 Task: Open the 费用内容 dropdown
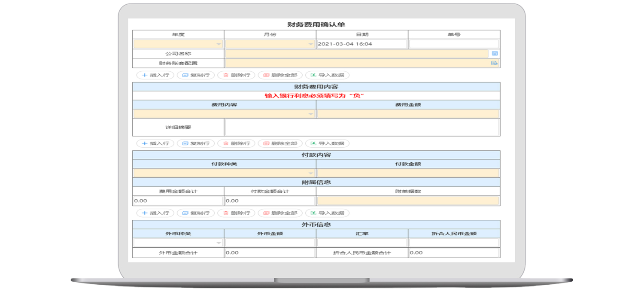(x=224, y=114)
